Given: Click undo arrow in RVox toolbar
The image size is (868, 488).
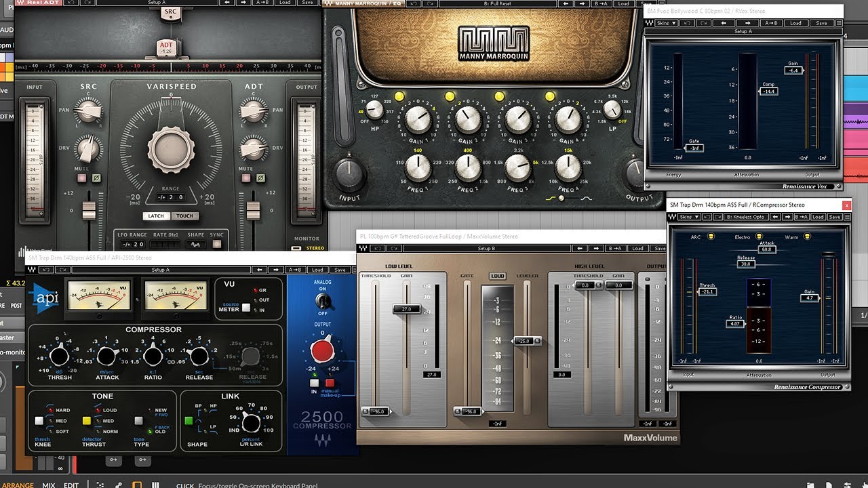Looking at the screenshot, I should click(687, 23).
